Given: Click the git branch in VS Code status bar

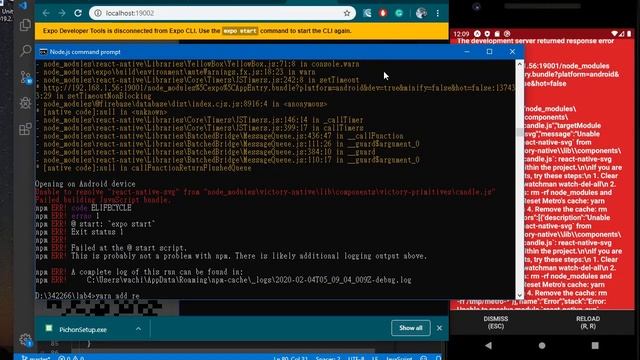Looking at the screenshot, I should (36, 358).
